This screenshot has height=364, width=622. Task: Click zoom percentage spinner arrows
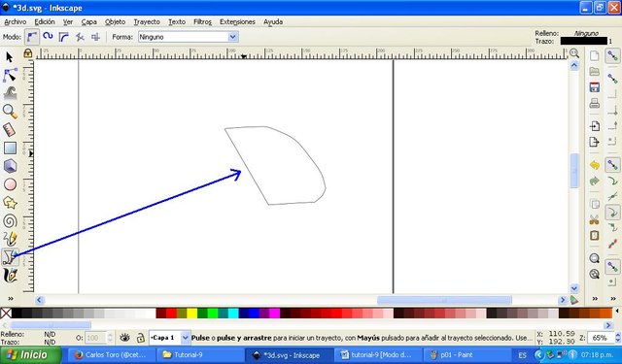tap(618, 338)
